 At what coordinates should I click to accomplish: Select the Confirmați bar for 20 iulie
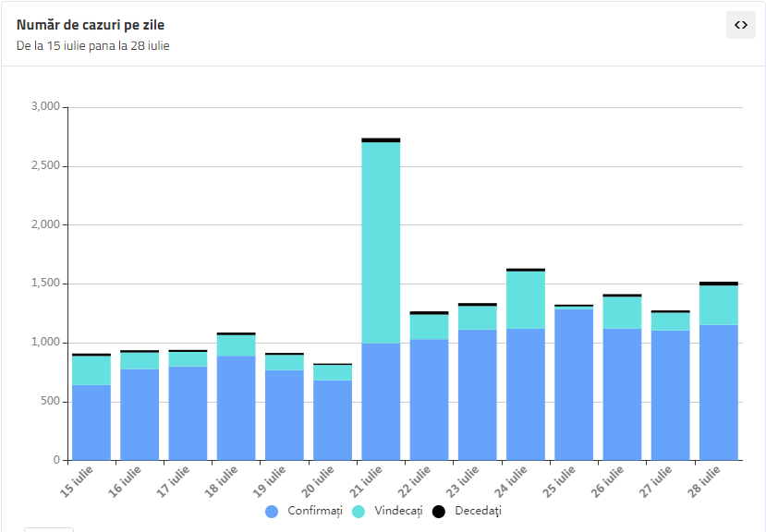click(x=333, y=420)
